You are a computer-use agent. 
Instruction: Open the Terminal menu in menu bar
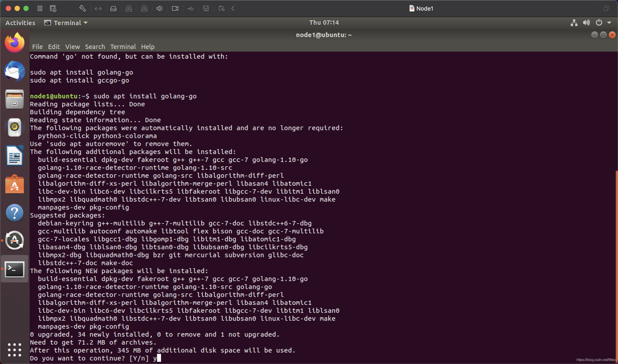pyautogui.click(x=123, y=47)
